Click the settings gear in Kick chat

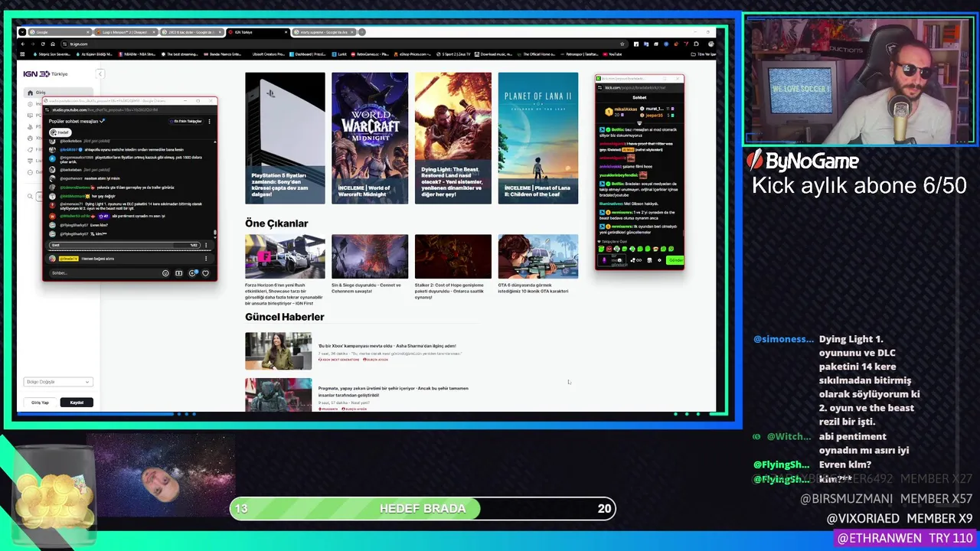point(661,260)
